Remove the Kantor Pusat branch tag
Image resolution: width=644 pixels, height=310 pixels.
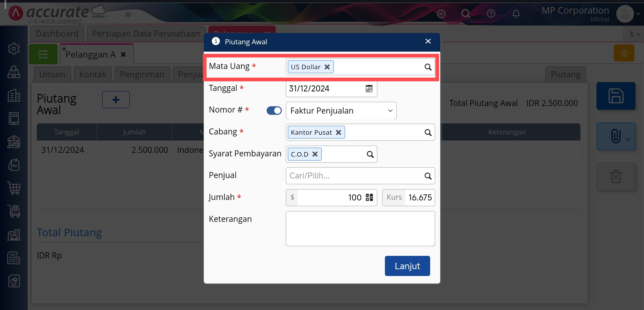(339, 132)
